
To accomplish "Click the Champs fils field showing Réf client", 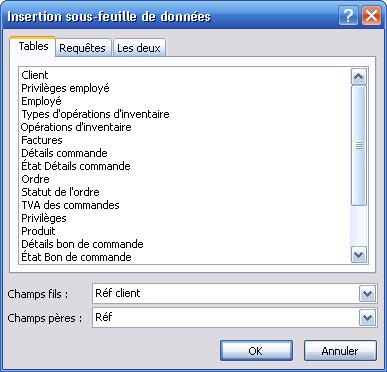I will click(226, 294).
